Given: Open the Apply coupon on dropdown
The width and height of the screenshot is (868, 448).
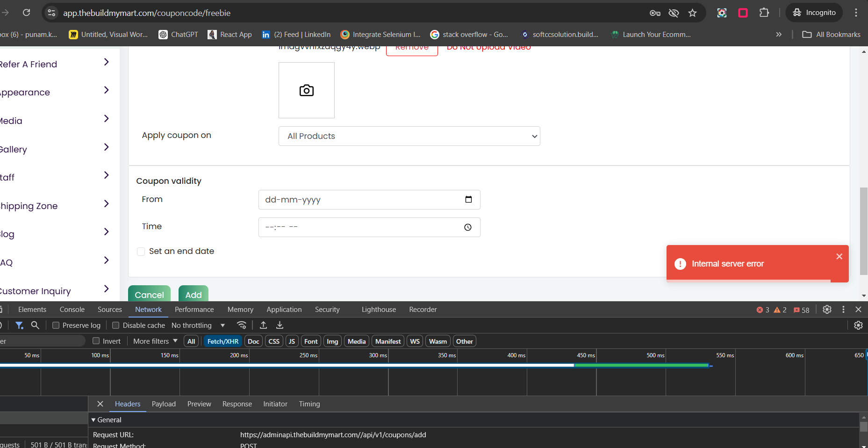Looking at the screenshot, I should (409, 136).
